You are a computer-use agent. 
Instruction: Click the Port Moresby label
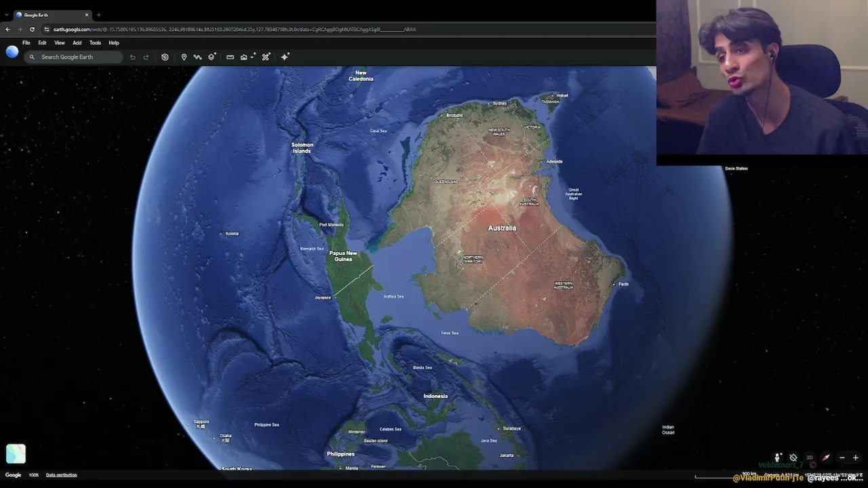tap(332, 224)
